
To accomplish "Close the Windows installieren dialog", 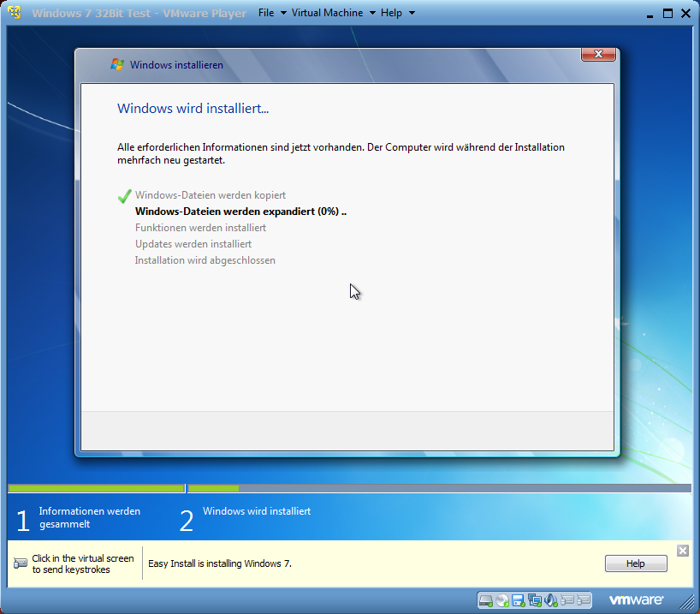I will pyautogui.click(x=598, y=54).
